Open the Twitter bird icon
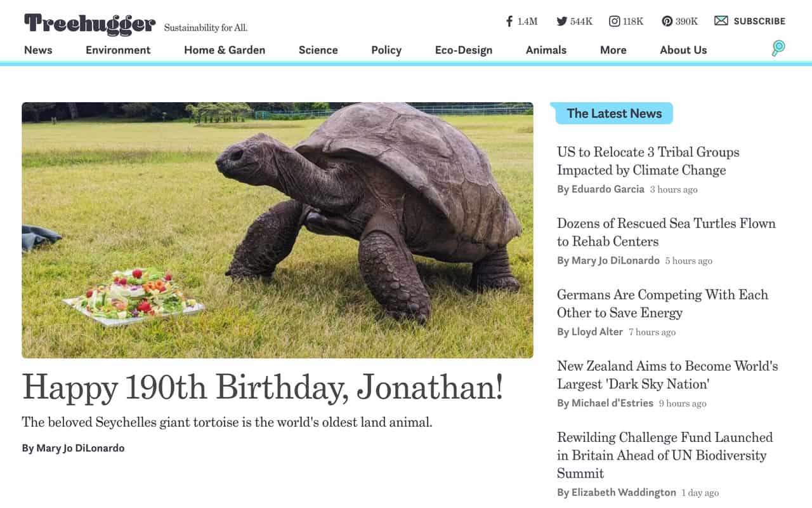Viewport: 812px width, 508px height. [561, 21]
